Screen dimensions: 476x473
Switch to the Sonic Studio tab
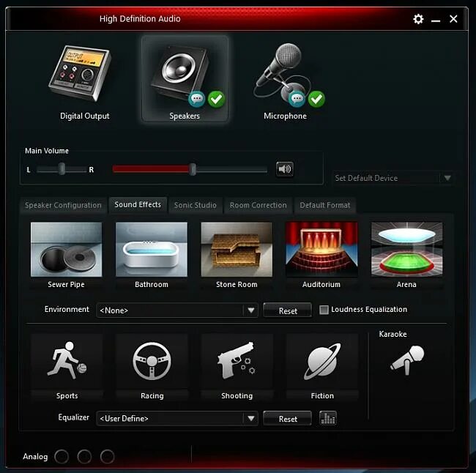pos(196,205)
